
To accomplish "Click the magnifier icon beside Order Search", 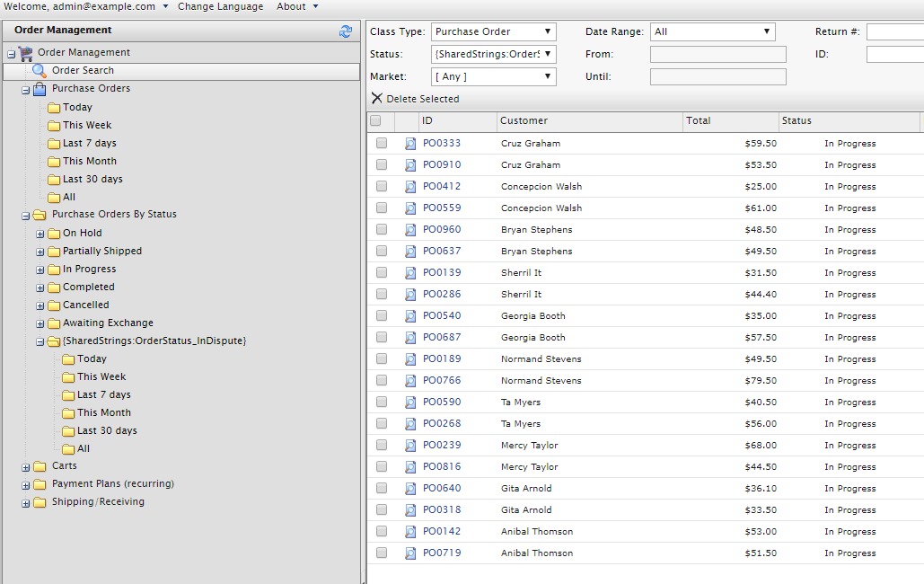I will pos(40,71).
